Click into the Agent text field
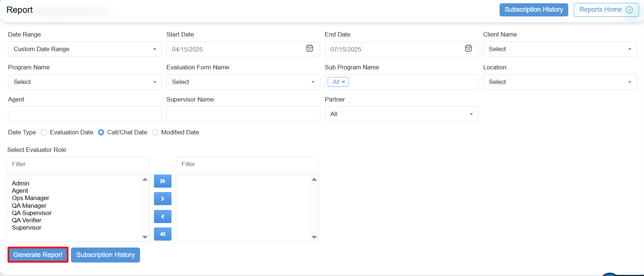 (x=85, y=114)
